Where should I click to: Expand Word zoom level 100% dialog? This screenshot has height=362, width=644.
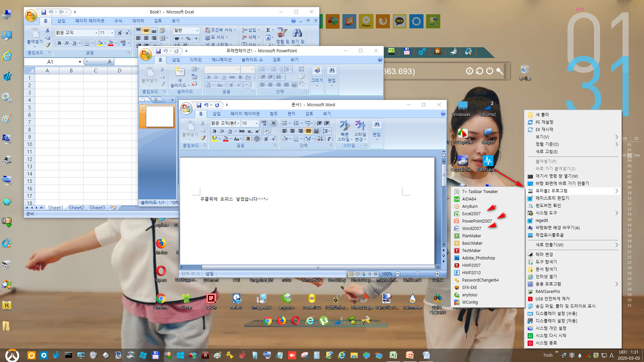387,274
